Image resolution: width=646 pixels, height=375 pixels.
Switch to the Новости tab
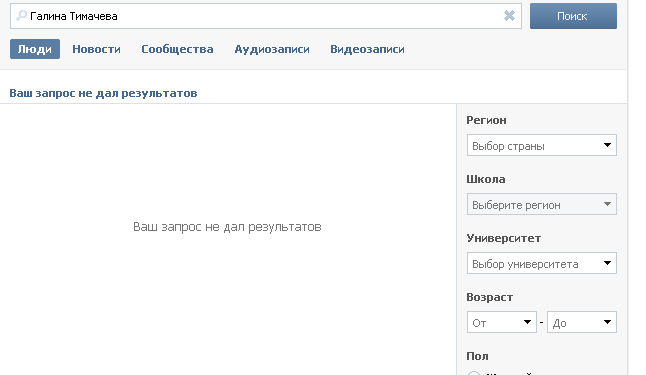click(x=96, y=49)
